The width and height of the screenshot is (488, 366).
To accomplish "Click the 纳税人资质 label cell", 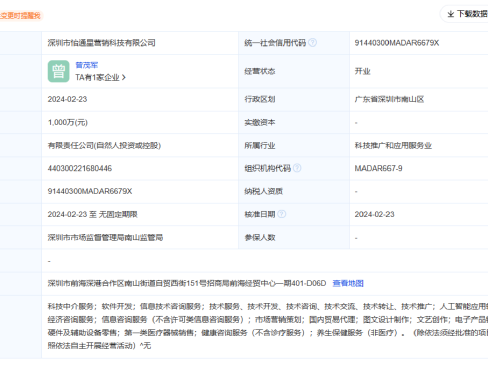I will tap(294, 191).
